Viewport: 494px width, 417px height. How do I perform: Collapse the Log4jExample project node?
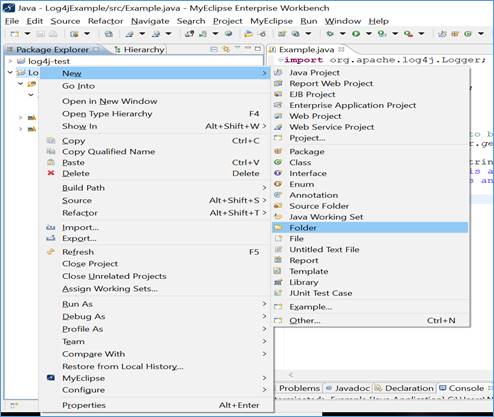tap(10, 72)
